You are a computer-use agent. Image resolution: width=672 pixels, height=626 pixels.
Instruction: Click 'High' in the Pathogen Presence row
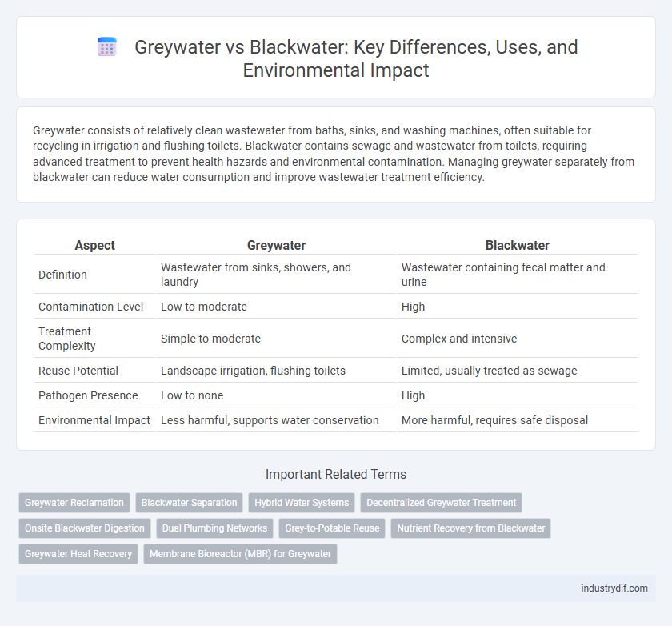point(518,395)
